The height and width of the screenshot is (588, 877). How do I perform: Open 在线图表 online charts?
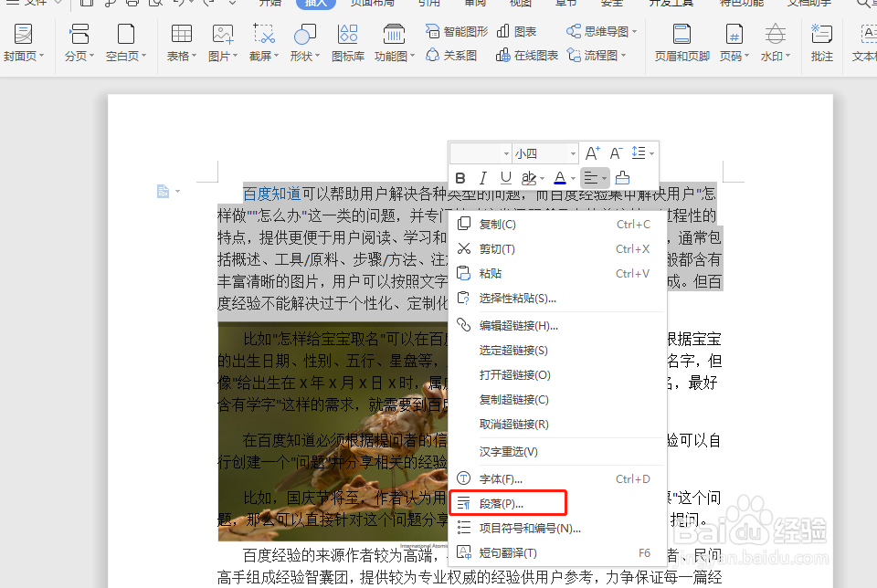point(527,56)
